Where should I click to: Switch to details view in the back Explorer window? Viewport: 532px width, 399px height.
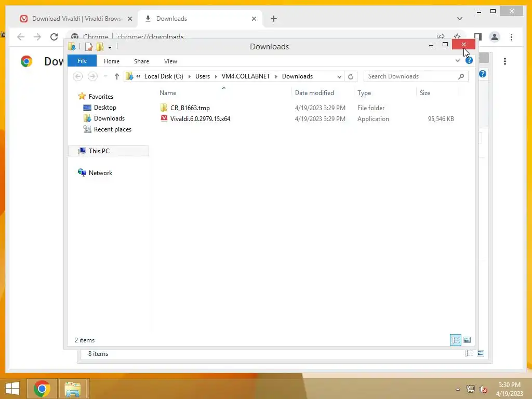pyautogui.click(x=469, y=353)
